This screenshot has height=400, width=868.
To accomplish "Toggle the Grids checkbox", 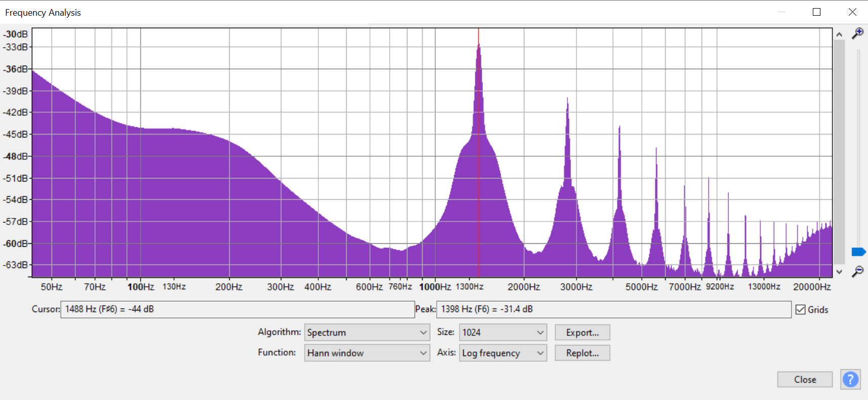I will pyautogui.click(x=800, y=309).
